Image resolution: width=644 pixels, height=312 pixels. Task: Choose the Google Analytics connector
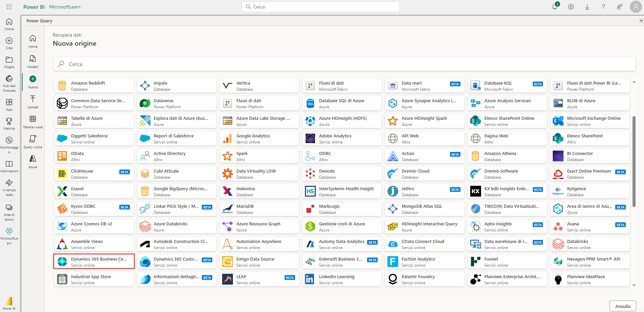[259, 138]
